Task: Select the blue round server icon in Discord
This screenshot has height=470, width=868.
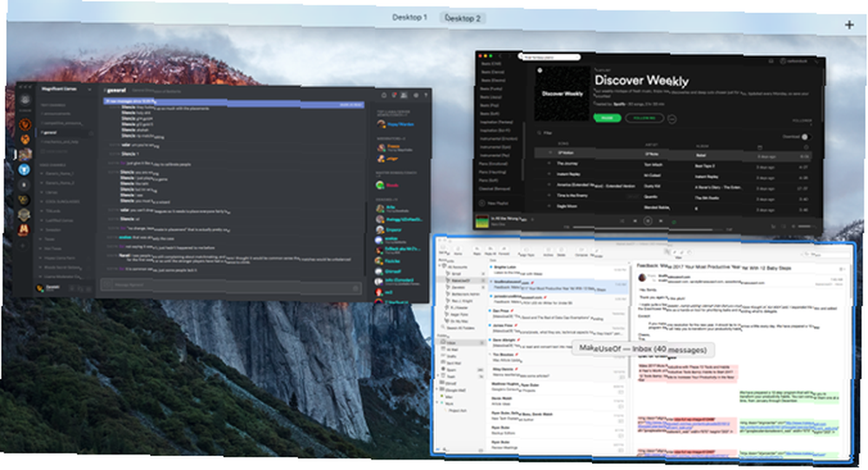Action: tap(24, 170)
